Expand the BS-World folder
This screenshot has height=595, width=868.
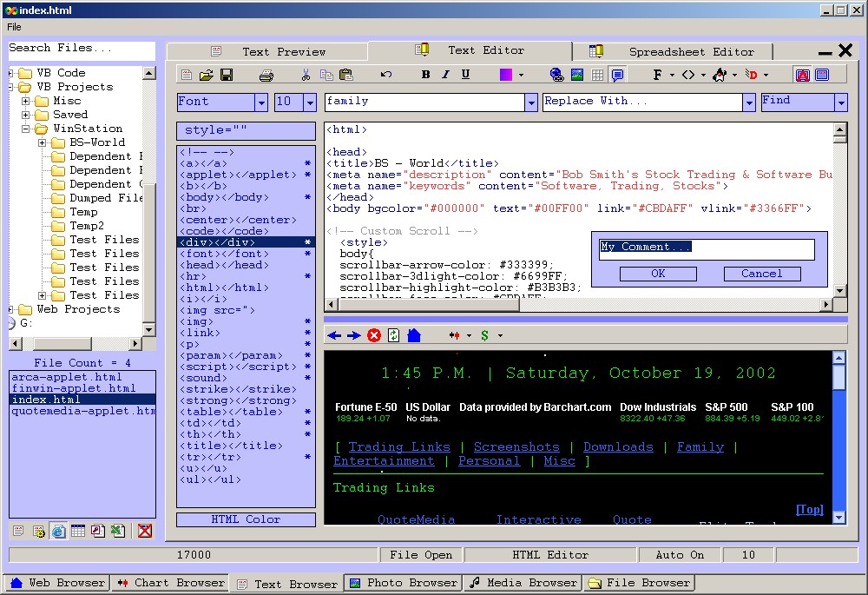[42, 142]
